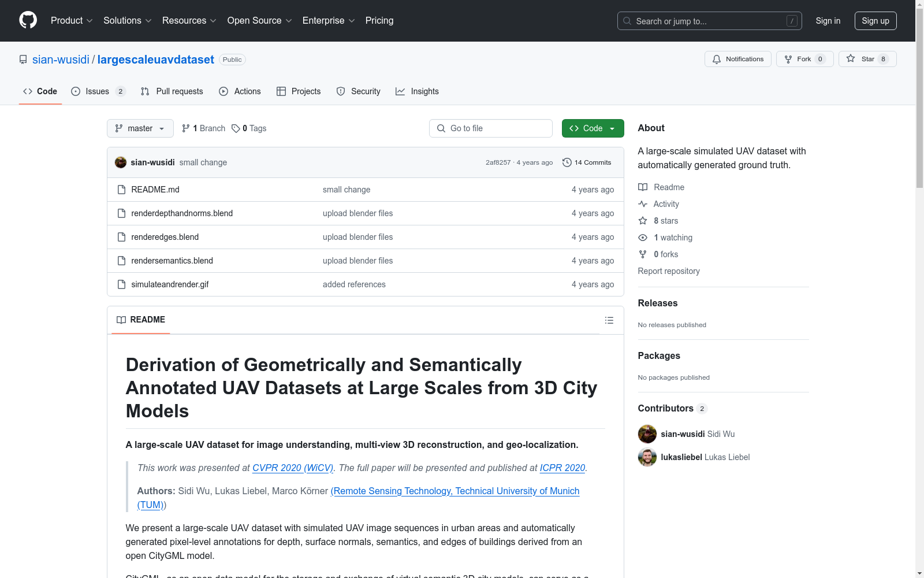
Task: Click the Report repository link
Action: point(669,271)
